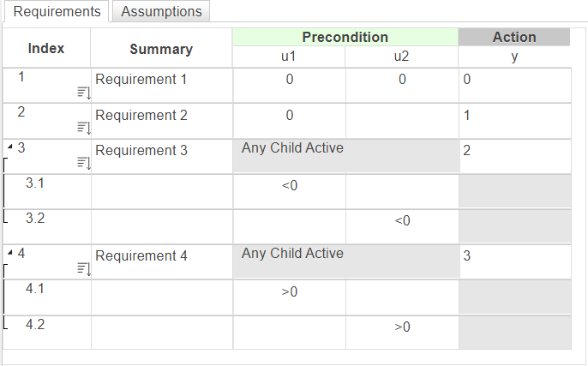
Task: Switch to the Assumptions tab
Action: tap(161, 12)
